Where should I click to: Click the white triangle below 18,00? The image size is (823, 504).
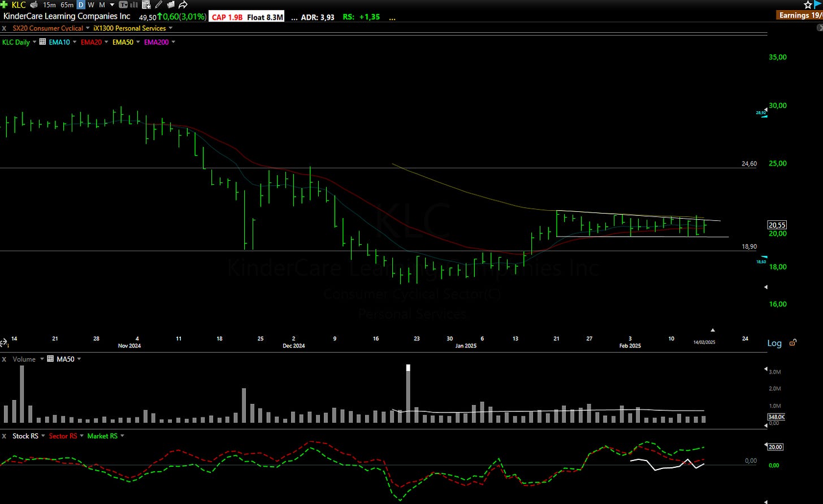[x=765, y=287]
